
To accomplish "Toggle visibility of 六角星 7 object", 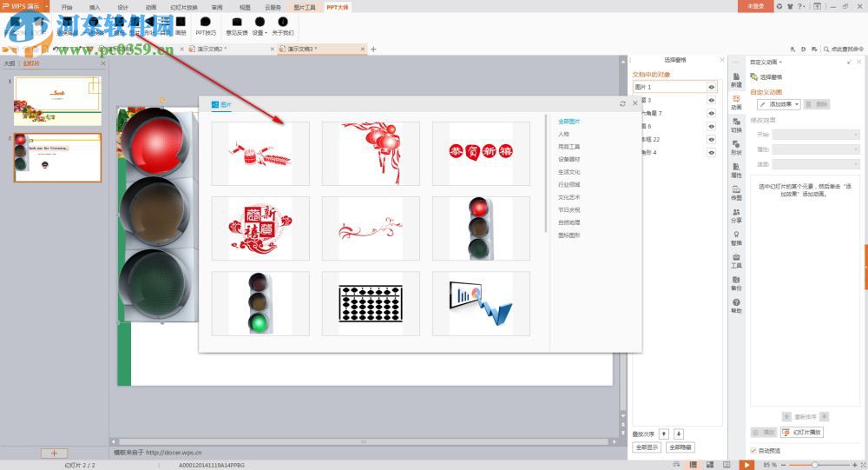I will coord(712,113).
